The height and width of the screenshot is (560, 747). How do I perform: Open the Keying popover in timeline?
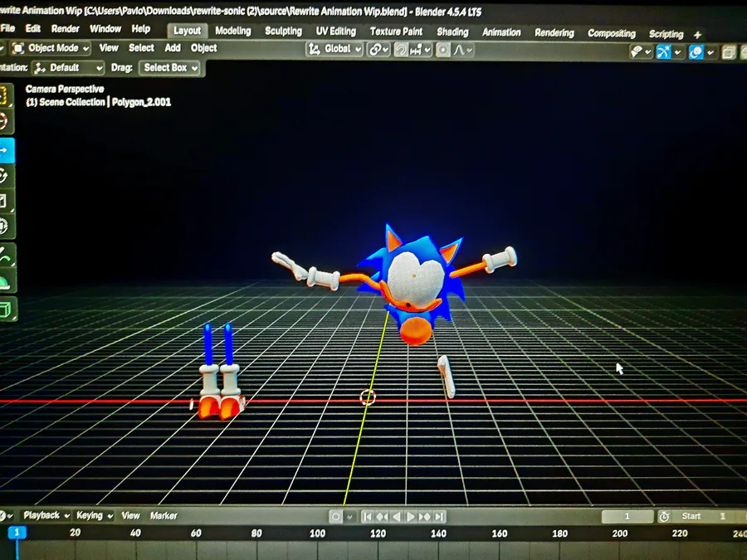coord(95,515)
